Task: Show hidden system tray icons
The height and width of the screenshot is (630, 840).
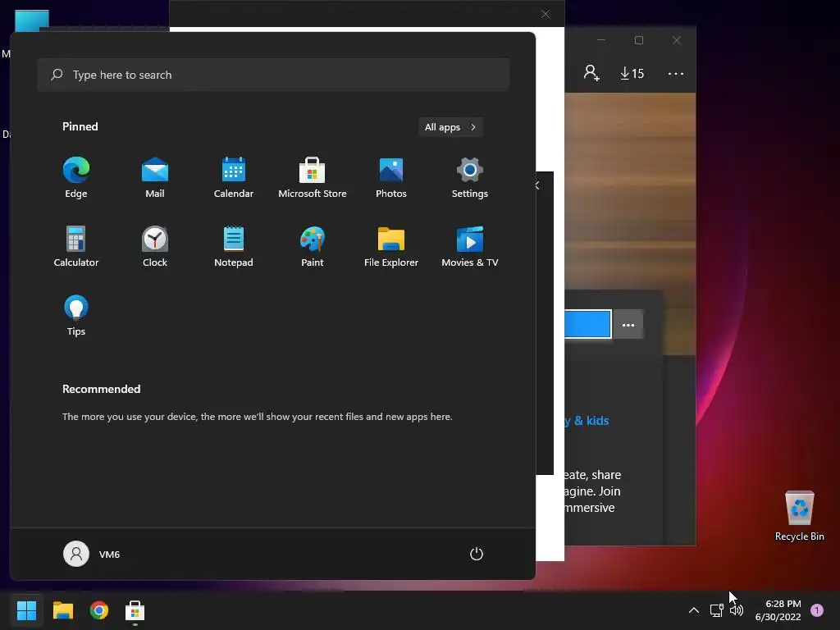Action: point(694,610)
